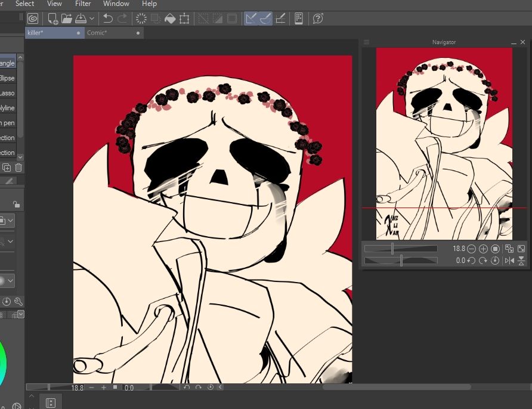This screenshot has height=409, width=532.
Task: Toggle the lock icon in tool property
Action: (16, 204)
